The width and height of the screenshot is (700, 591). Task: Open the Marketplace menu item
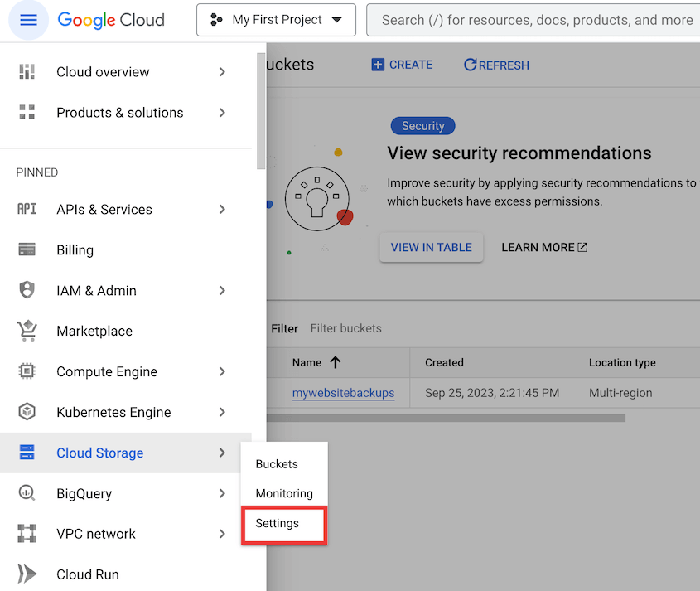[126, 331]
